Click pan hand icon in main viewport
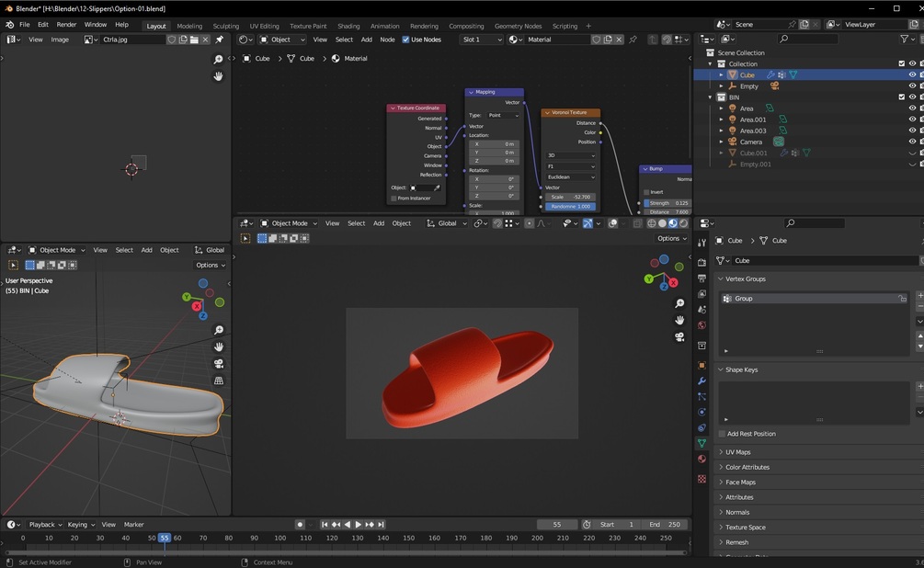The image size is (924, 568). [679, 320]
